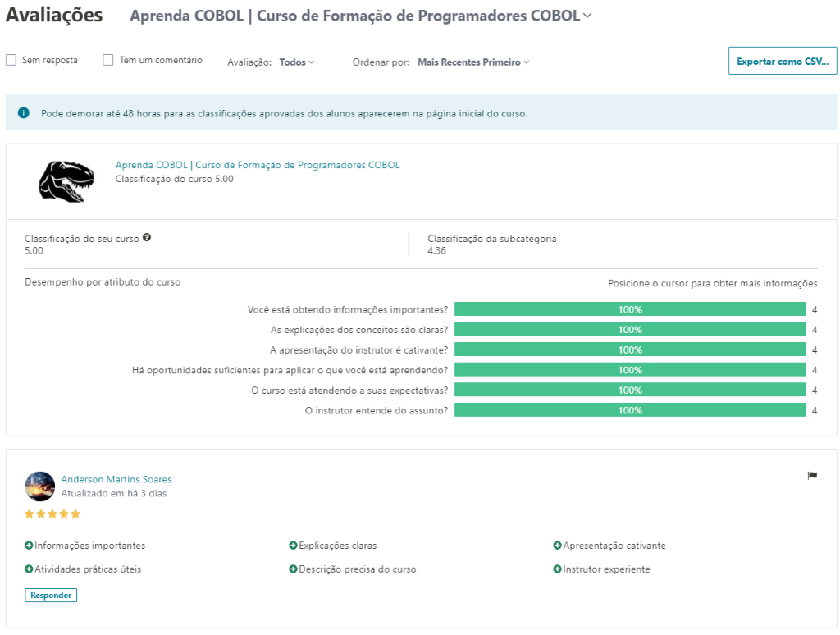Click the Apresentação cativante label
The width and height of the screenshot is (840, 635).
614,546
